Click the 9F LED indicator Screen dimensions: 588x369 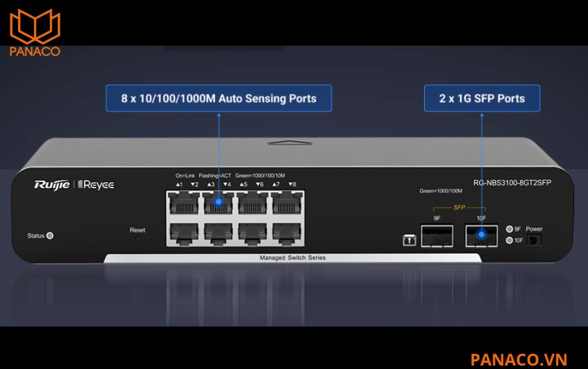point(509,229)
